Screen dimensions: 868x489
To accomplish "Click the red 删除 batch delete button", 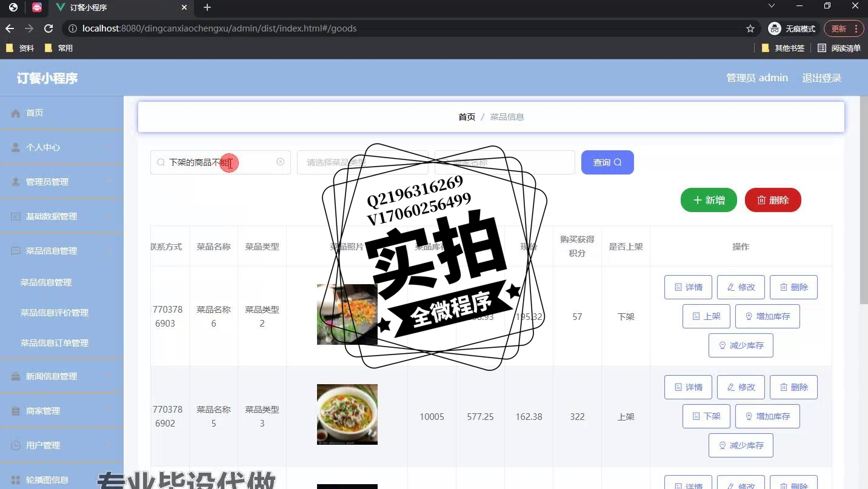I will point(773,200).
